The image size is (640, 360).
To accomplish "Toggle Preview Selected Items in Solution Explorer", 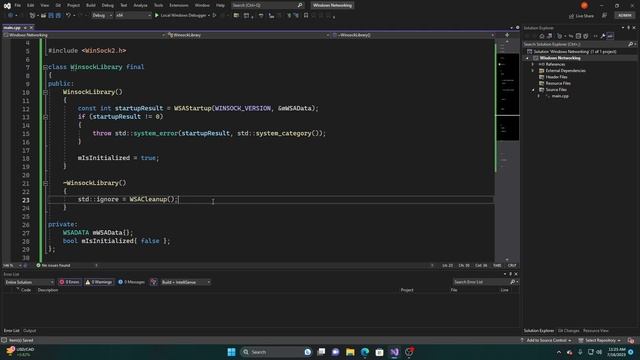I will coord(610,36).
